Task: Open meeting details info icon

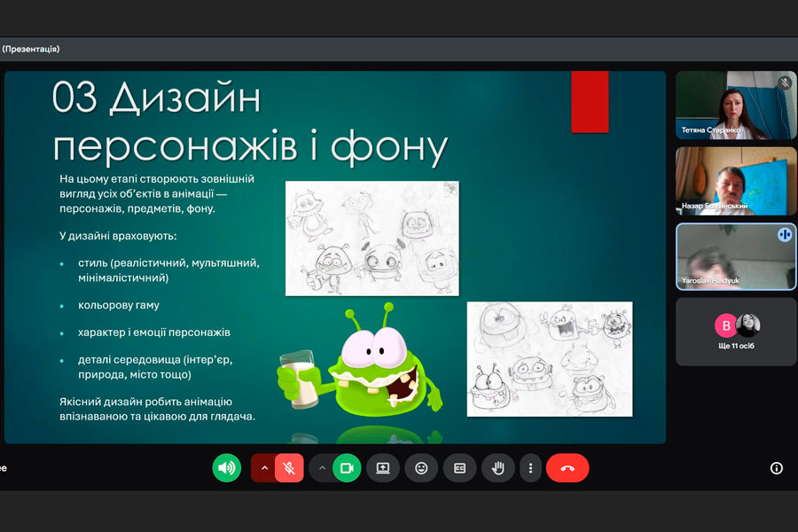Action: pyautogui.click(x=776, y=468)
